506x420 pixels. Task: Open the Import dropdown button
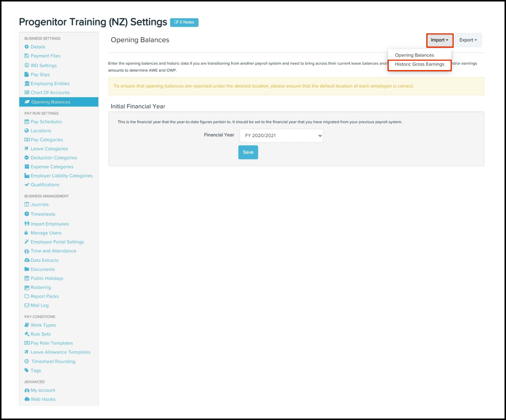pyautogui.click(x=439, y=40)
